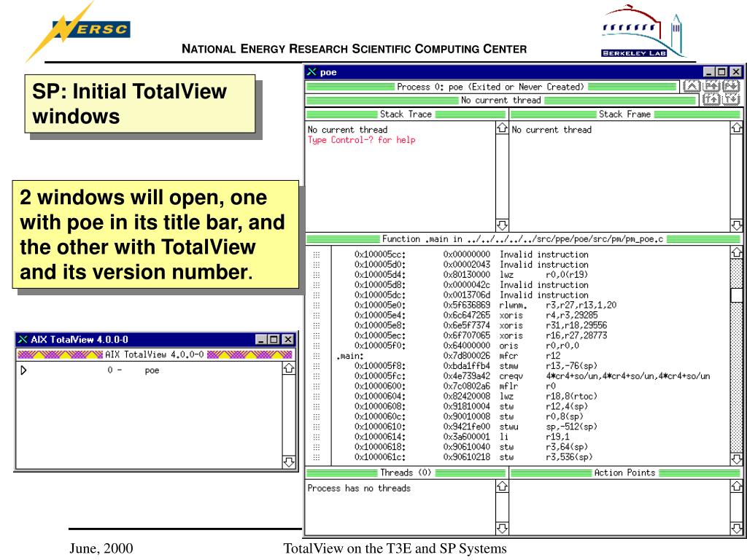Click address 0x100005f0 in disassembly
Image resolution: width=747 pixels, height=560 pixels.
379,346
